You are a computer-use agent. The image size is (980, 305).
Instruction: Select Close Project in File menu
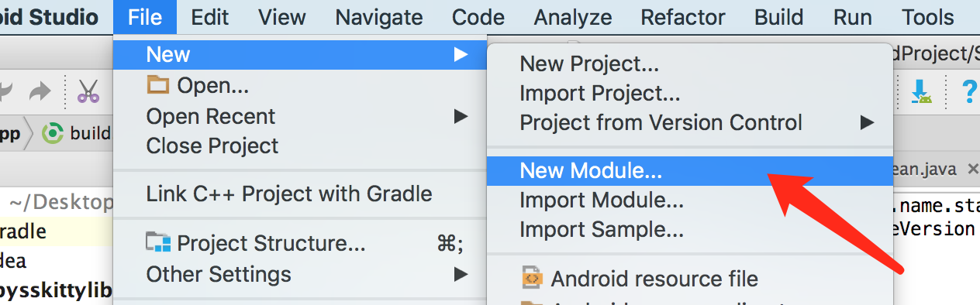tap(212, 146)
